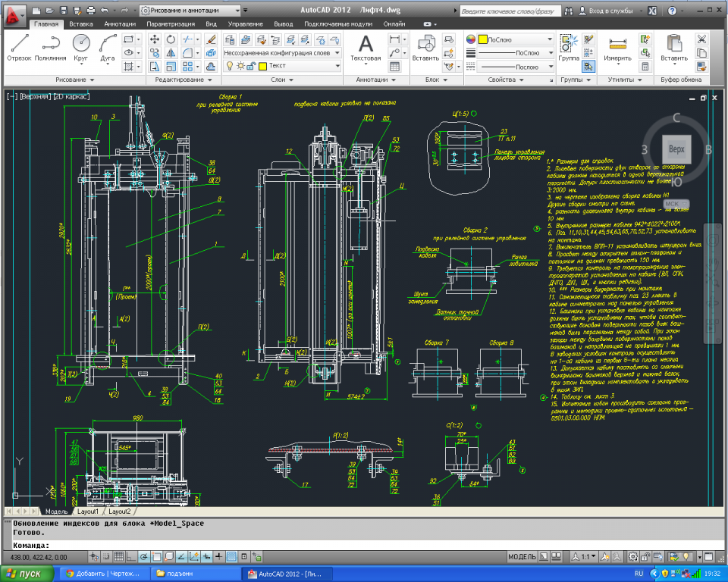
Task: Click the Вставить block insert icon
Action: click(425, 48)
